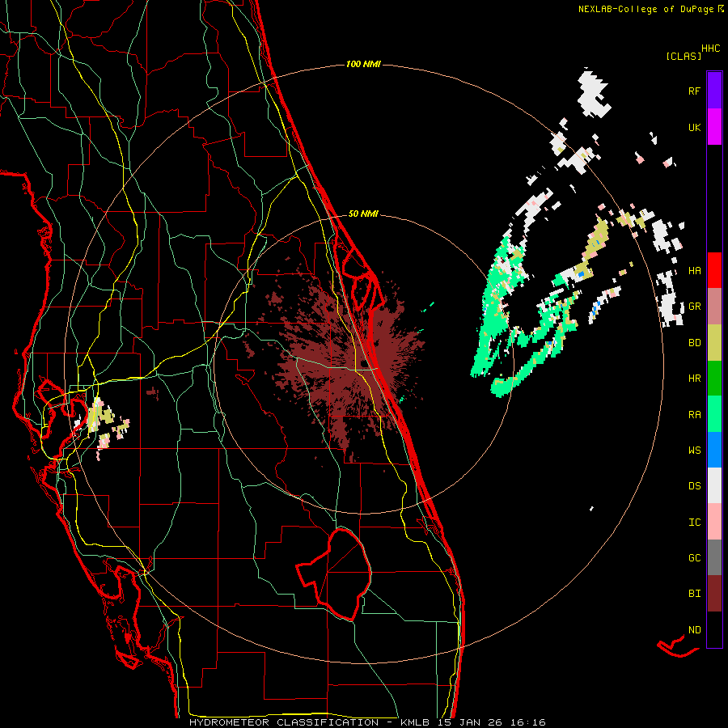The width and height of the screenshot is (728, 728).
Task: Click the NEXLAB-College of DuPage watermark text
Action: click(x=645, y=9)
